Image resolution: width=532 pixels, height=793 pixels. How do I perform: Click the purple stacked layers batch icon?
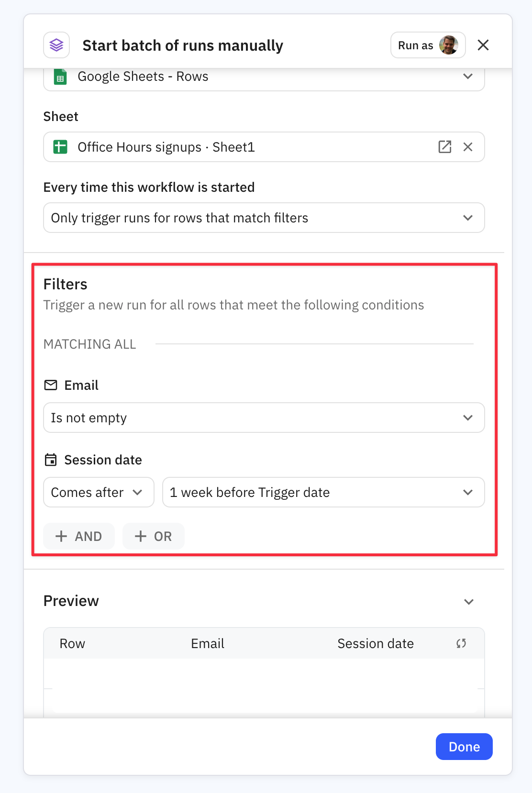point(56,45)
